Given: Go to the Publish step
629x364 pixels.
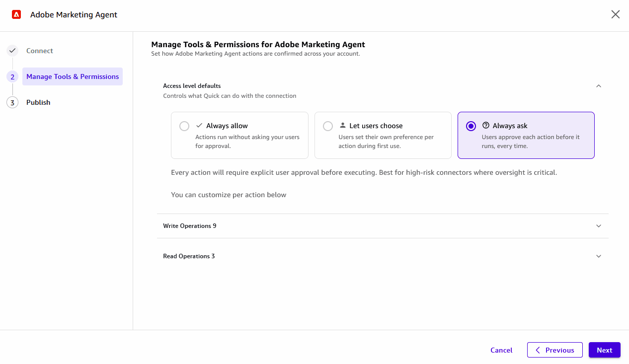Looking at the screenshot, I should (x=38, y=102).
